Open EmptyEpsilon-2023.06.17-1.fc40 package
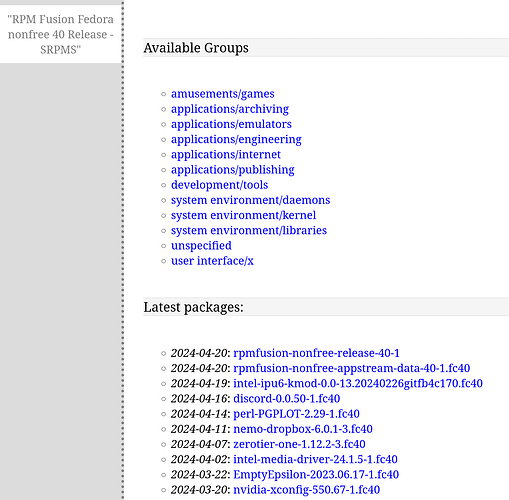This screenshot has width=509, height=500. click(x=316, y=475)
